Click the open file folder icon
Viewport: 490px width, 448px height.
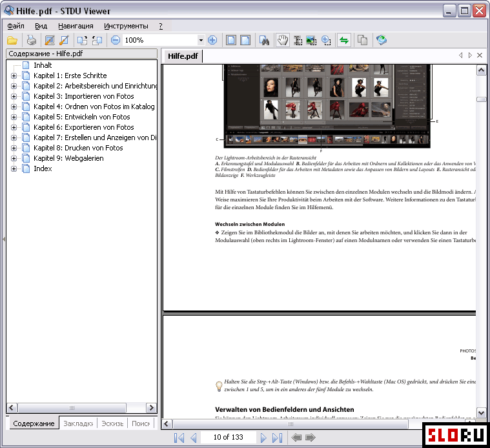pos(12,40)
